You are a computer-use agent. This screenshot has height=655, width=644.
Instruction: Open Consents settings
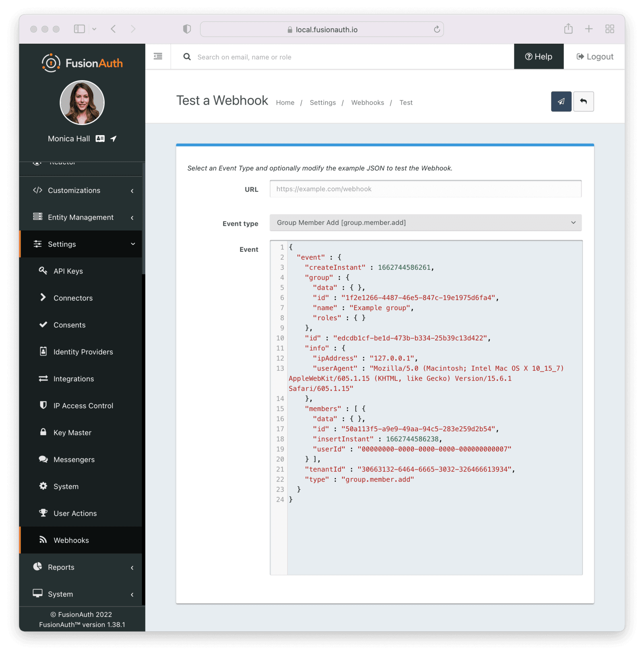point(80,325)
